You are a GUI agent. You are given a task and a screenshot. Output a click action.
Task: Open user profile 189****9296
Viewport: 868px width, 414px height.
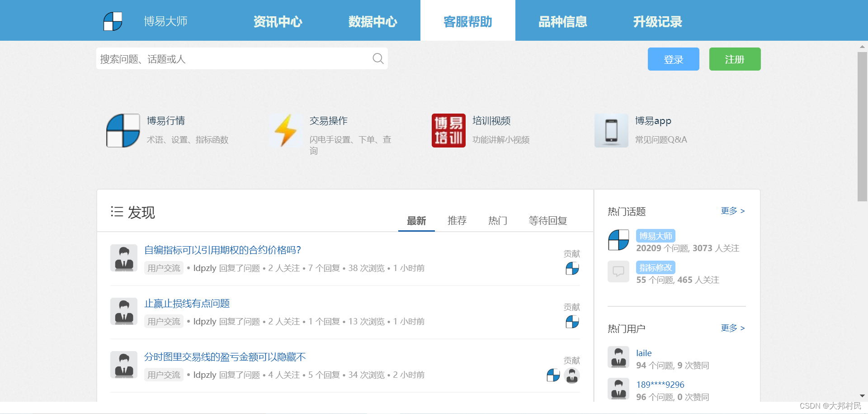pyautogui.click(x=660, y=385)
